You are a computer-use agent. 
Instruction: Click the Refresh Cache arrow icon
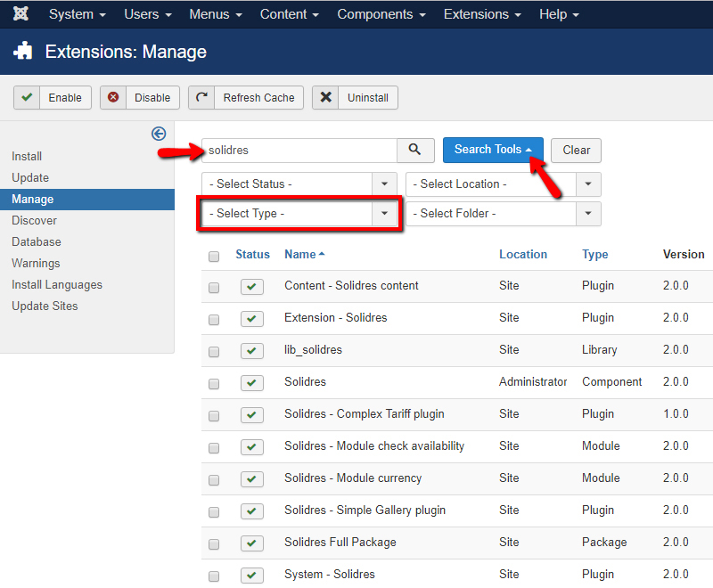pyautogui.click(x=202, y=97)
